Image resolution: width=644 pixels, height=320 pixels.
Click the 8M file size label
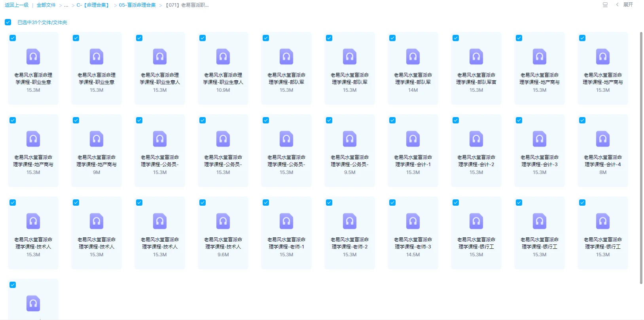click(603, 172)
